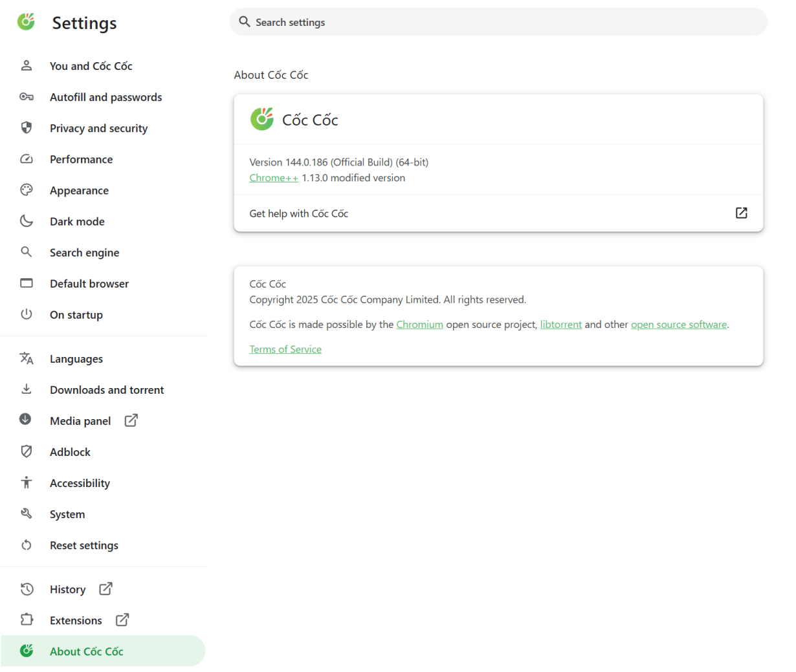Click the download arrow icon for Downloads and torrent
The width and height of the screenshot is (796, 672).
(27, 389)
